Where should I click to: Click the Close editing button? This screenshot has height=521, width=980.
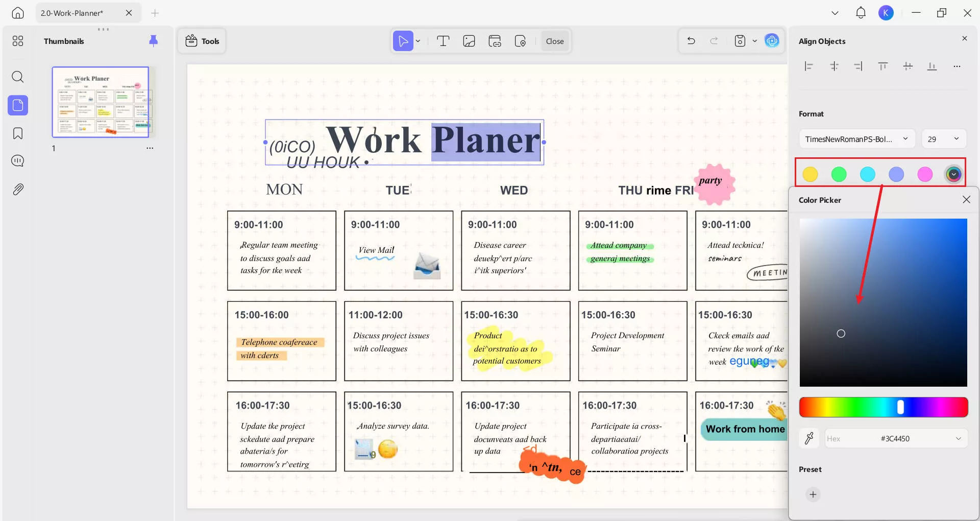[554, 41]
